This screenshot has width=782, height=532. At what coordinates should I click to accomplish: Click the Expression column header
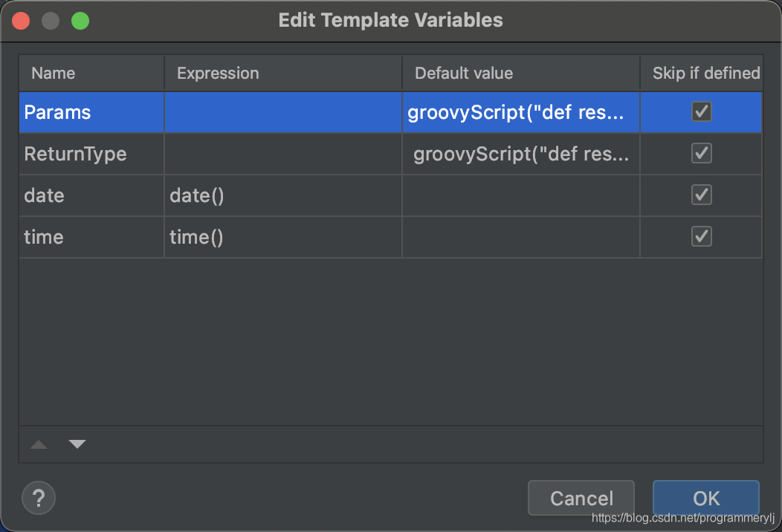(218, 73)
